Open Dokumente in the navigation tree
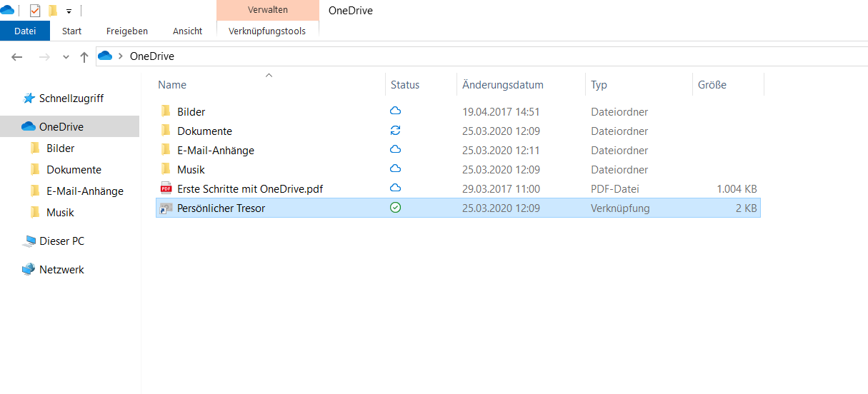 74,170
